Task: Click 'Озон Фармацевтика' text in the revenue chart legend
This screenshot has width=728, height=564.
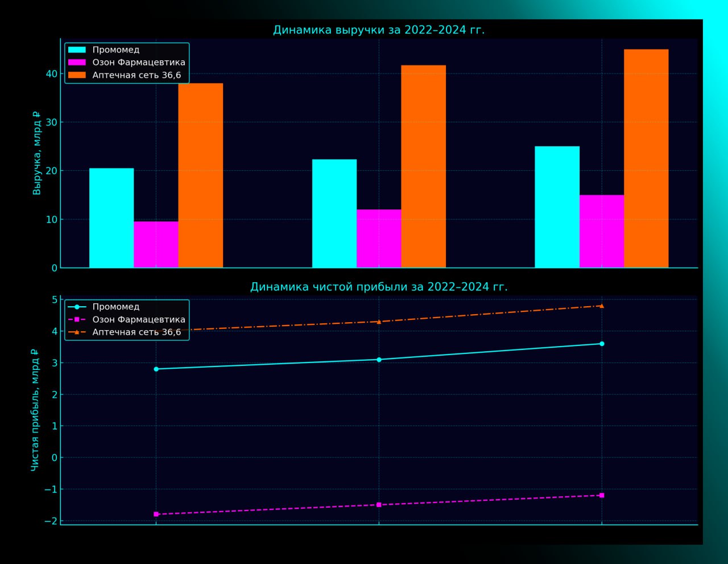Action: pyautogui.click(x=139, y=63)
